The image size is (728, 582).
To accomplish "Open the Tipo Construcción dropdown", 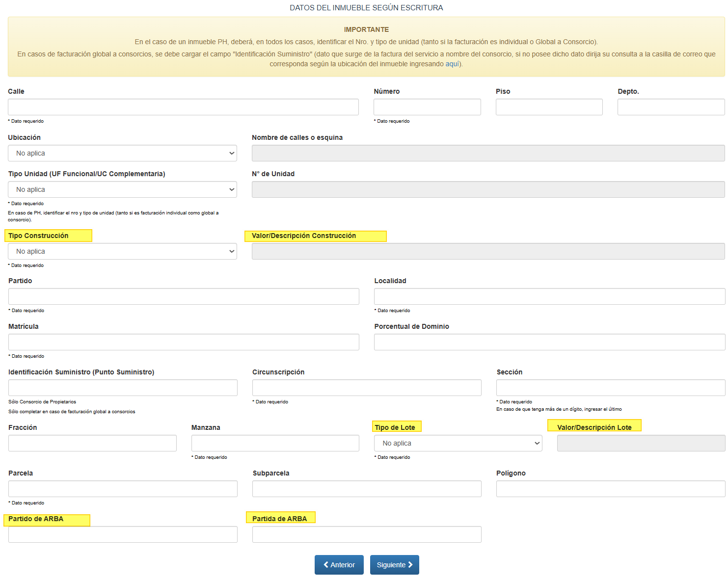I will (122, 251).
